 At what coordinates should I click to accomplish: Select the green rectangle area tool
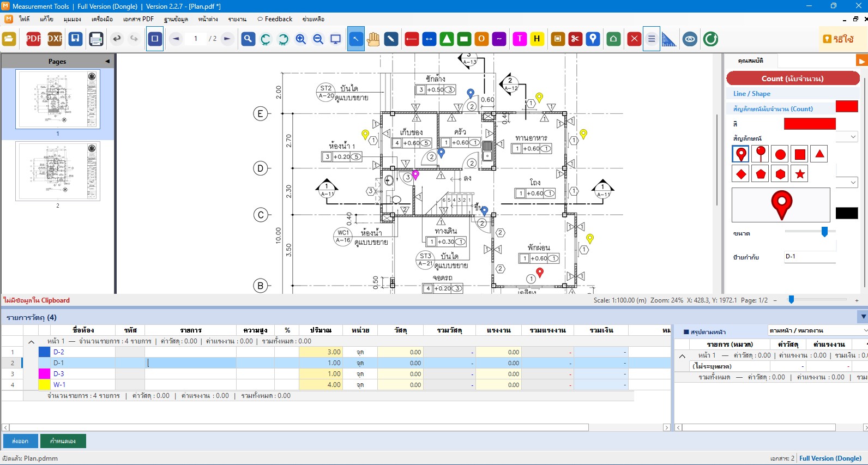tap(464, 39)
